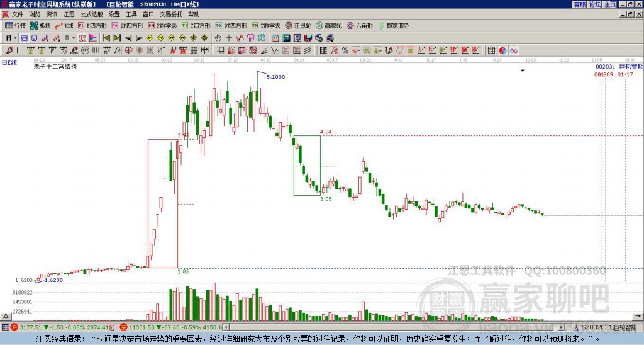
Task: Open the 赢家轮 wheel tool
Action: tap(330, 25)
